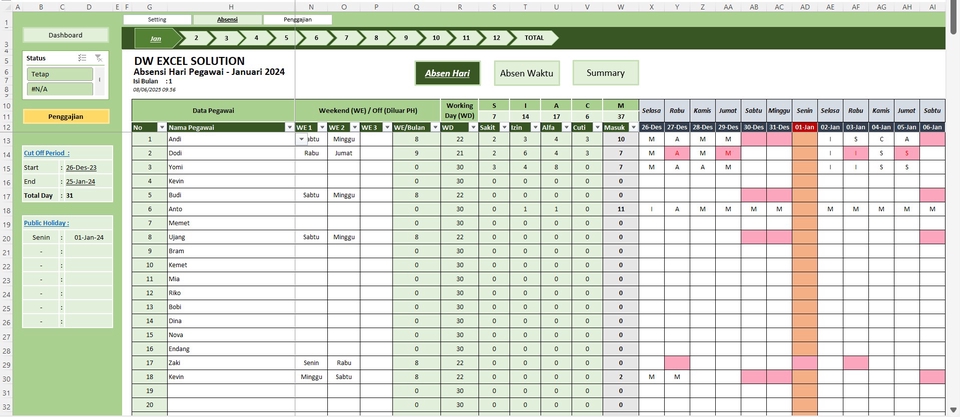Screen dimensions: 960x417
Task: Open the Summary view button
Action: 606,73
